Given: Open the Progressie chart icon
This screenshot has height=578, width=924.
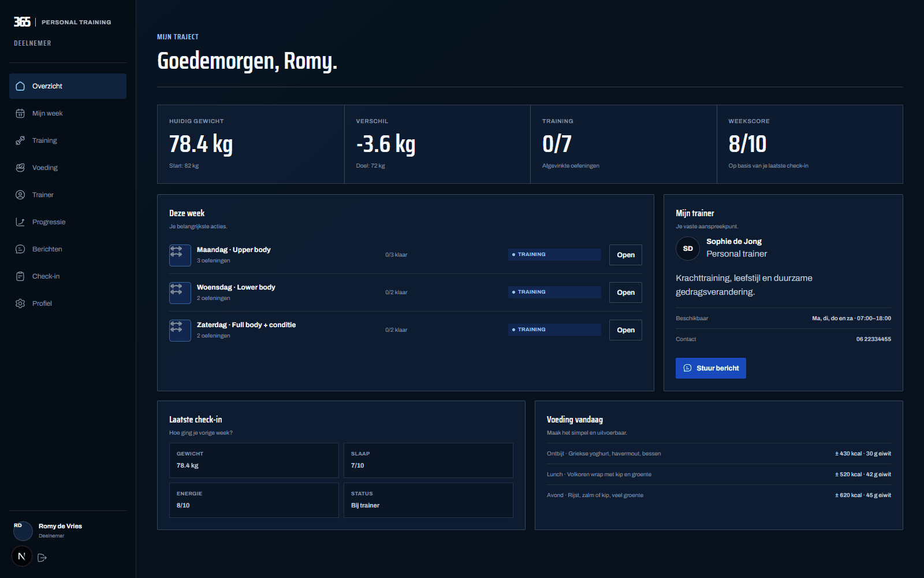Looking at the screenshot, I should point(20,222).
